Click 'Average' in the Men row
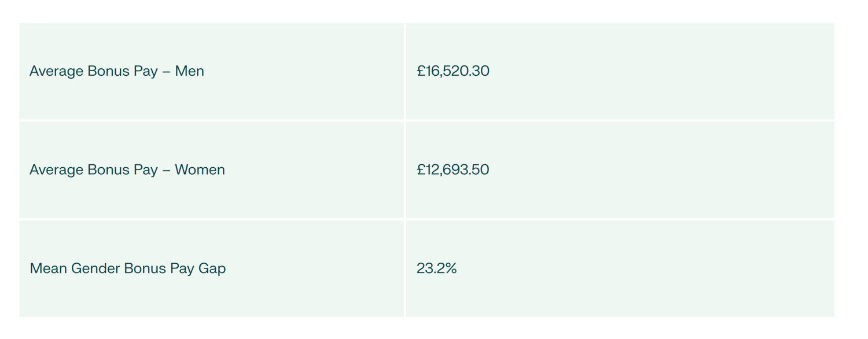Image resolution: width=868 pixels, height=339 pixels. pyautogui.click(x=56, y=71)
